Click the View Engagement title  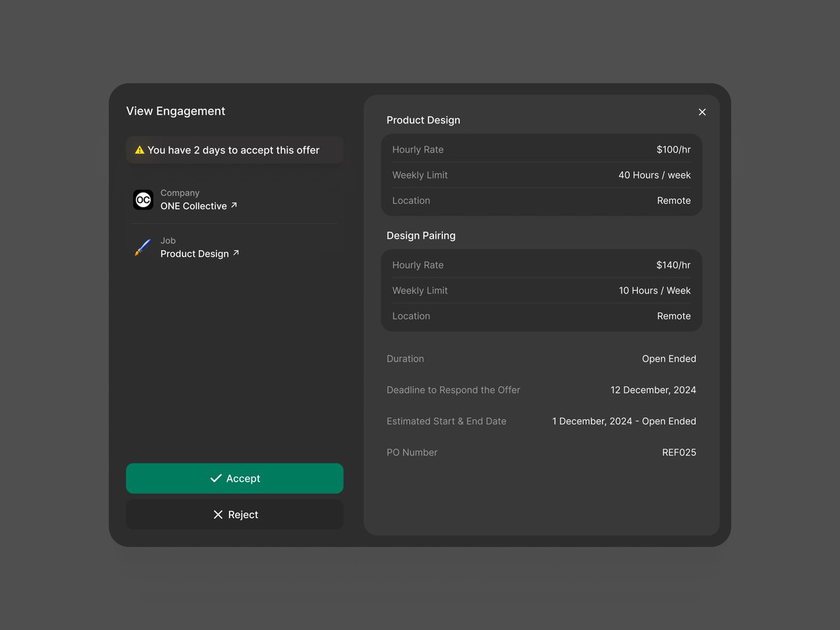176,111
